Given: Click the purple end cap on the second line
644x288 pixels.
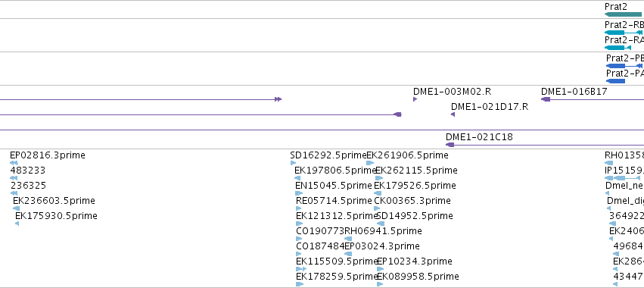Looking at the screenshot, I should point(397,114).
